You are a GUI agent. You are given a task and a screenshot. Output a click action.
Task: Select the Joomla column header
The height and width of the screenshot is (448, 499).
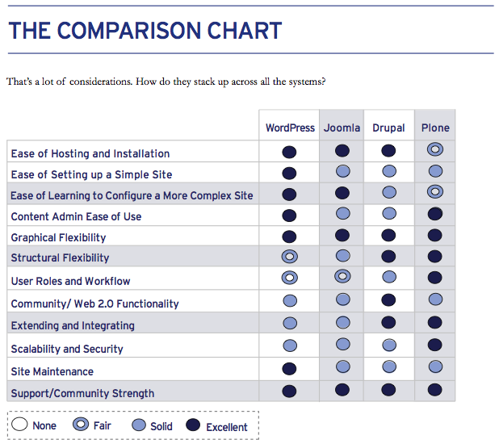coord(342,128)
